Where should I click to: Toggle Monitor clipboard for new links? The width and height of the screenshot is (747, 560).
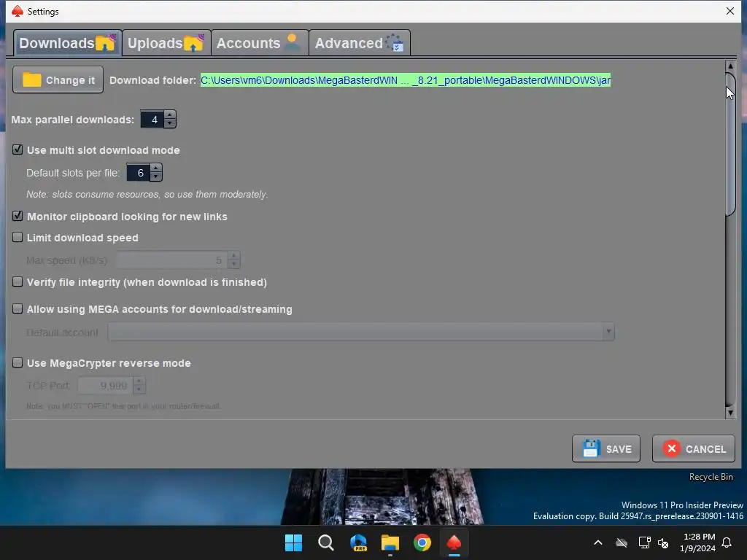(x=18, y=216)
